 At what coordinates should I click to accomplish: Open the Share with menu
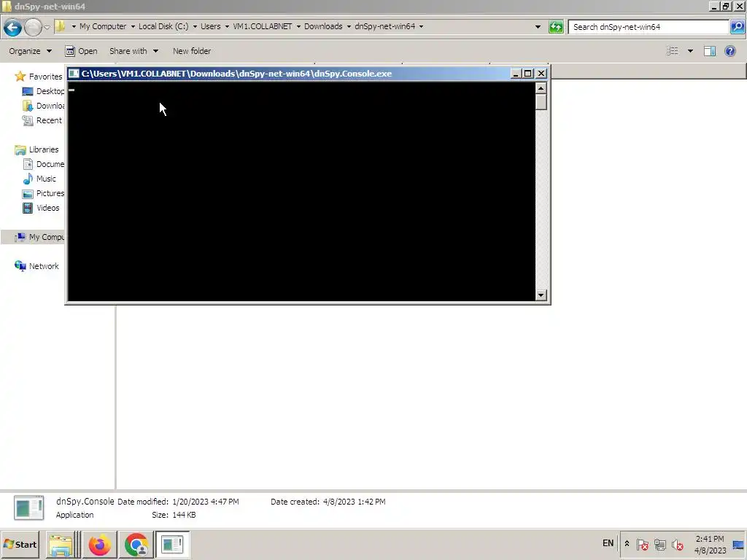pos(134,51)
